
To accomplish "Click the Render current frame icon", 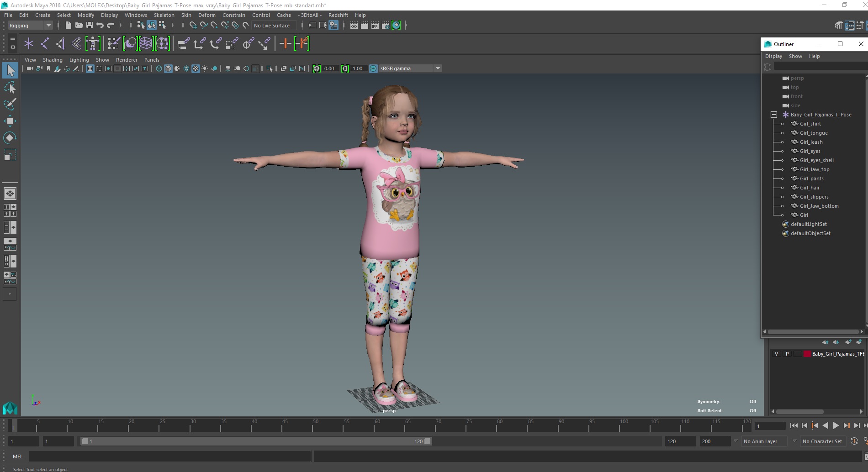I will pyautogui.click(x=365, y=26).
